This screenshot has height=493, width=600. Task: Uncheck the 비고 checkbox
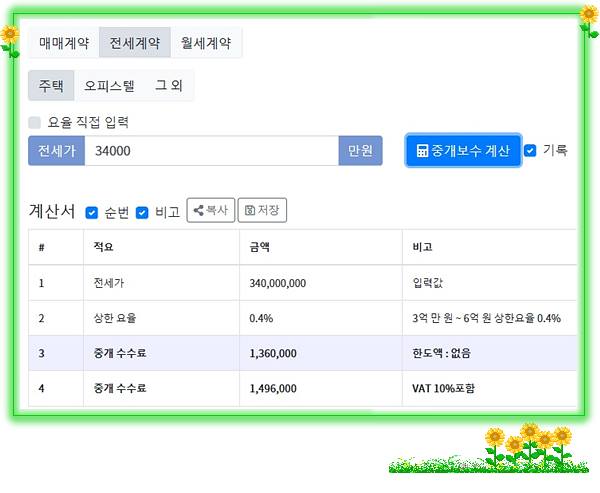[x=142, y=212]
